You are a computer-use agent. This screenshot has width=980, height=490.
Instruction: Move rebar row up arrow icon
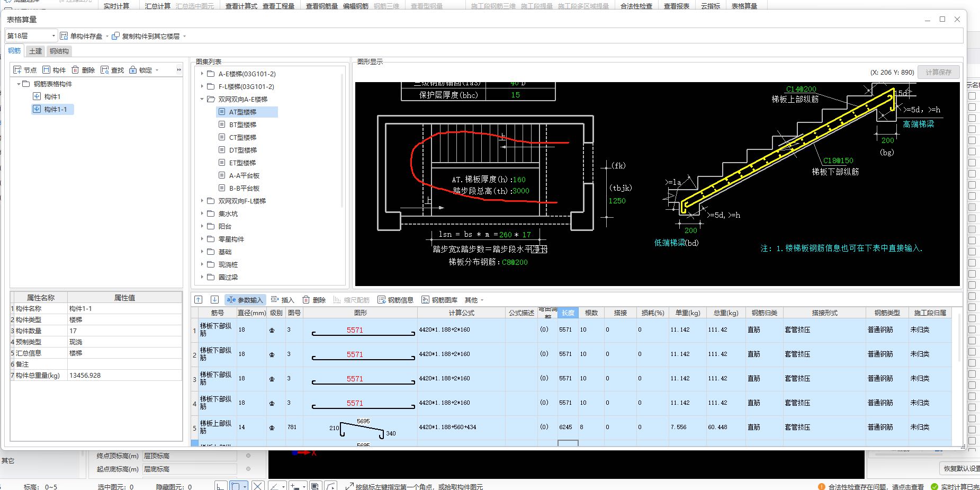[198, 300]
